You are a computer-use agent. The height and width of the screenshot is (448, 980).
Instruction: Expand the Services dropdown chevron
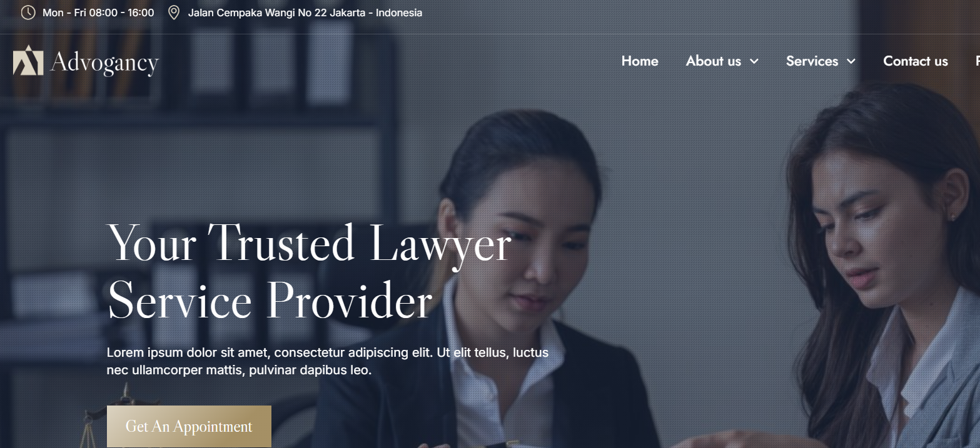coord(851,61)
